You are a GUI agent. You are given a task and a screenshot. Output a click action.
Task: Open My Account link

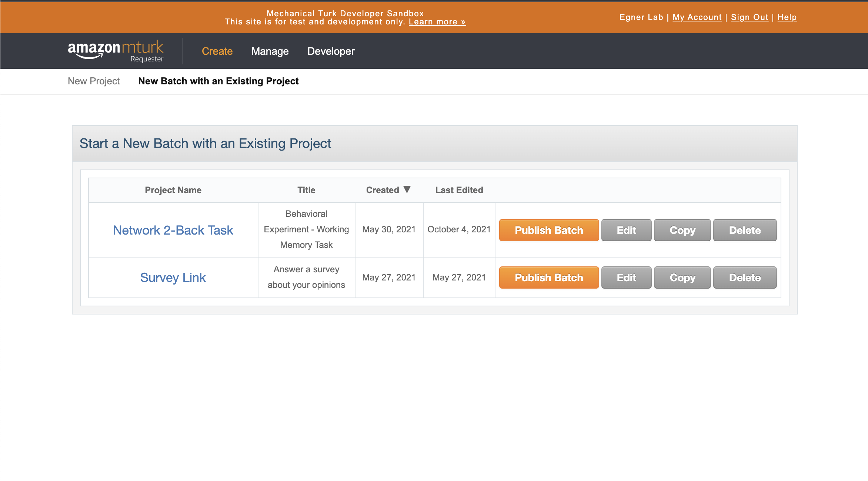(697, 17)
